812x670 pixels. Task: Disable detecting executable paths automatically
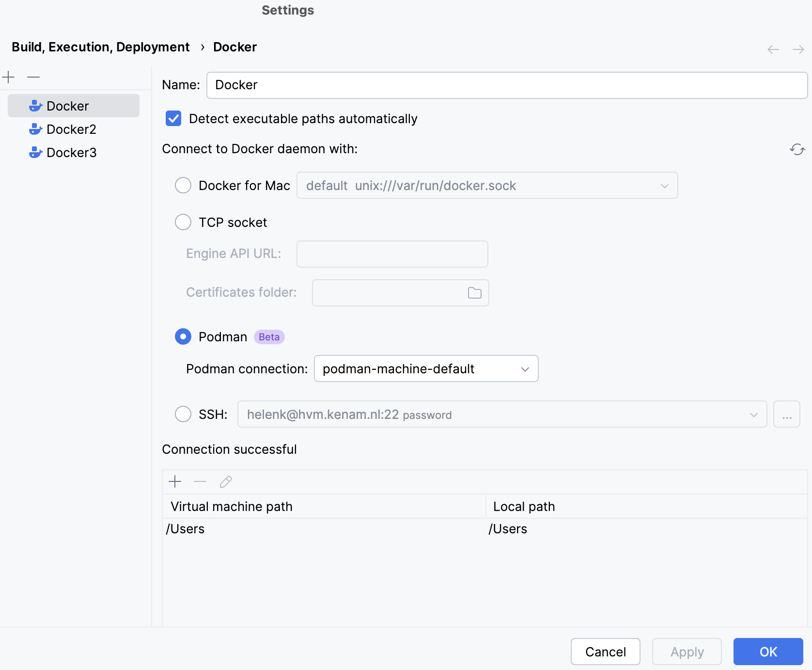click(x=173, y=119)
